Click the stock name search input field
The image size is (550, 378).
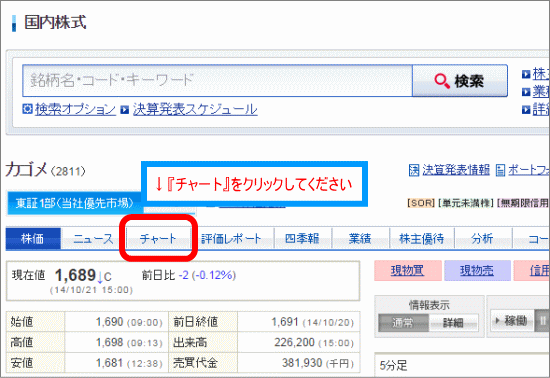[217, 81]
